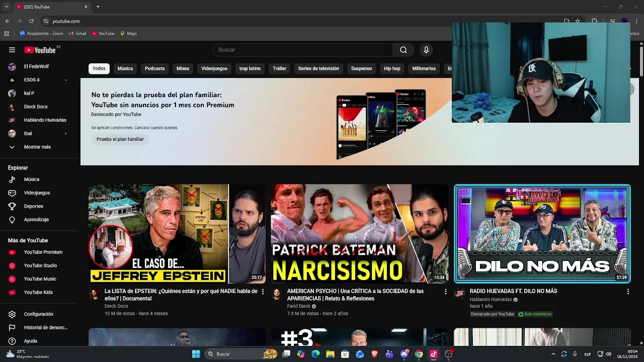The height and width of the screenshot is (362, 644).
Task: Click the magnifier search button
Action: click(404, 50)
